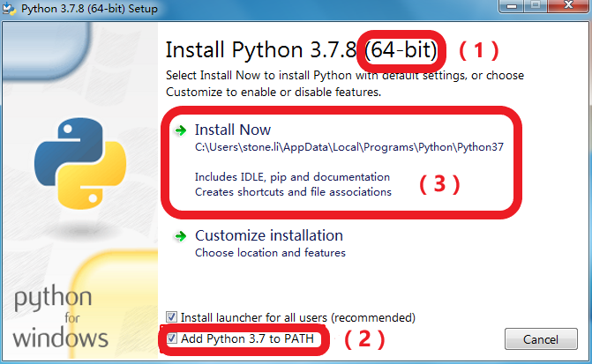This screenshot has width=592, height=364.
Task: Click the disabled maximize button in title bar
Action: pos(536,5)
